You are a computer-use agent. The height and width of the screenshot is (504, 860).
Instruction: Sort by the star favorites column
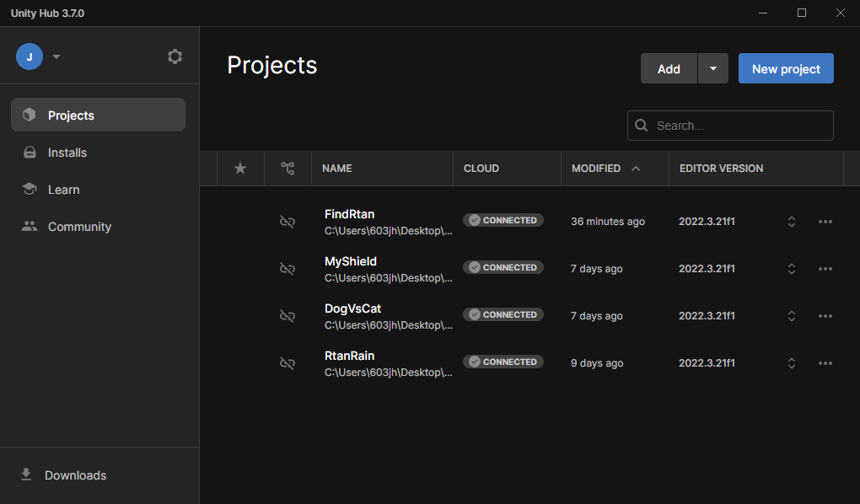tap(240, 169)
